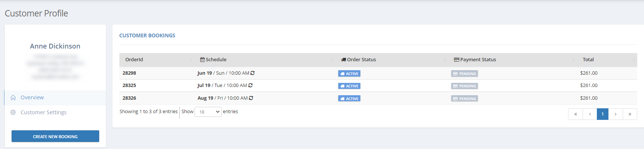Viewport: 644px width, 149px height.
Task: Click ACTIVE status badge for order 28326
Action: click(x=349, y=99)
